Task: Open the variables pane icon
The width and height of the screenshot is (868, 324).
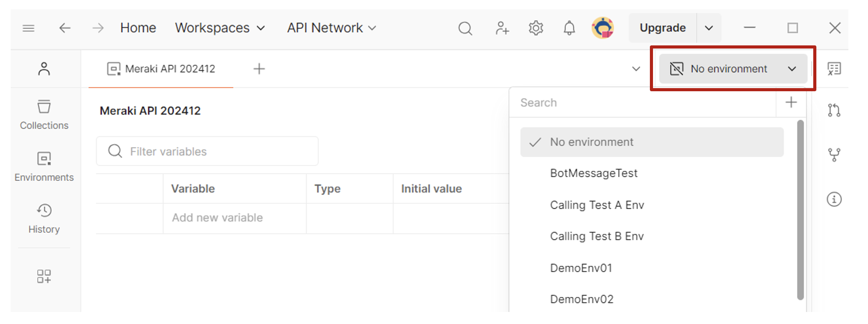Action: point(834,69)
